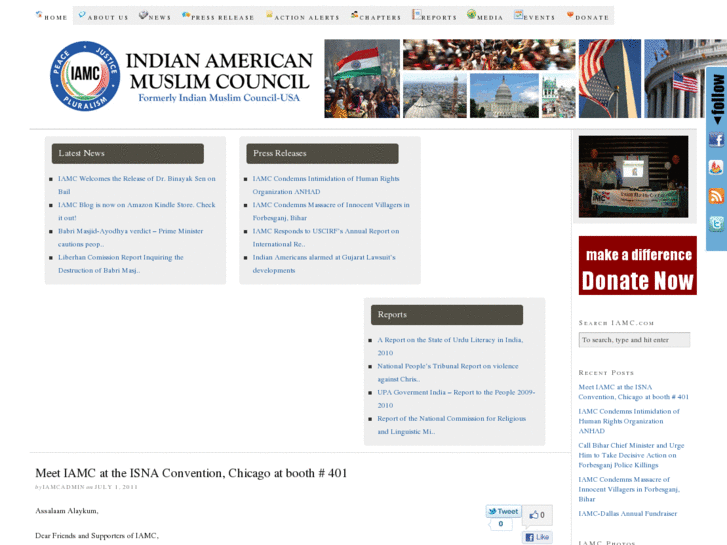Open the event photo thumbnail in sidebar
727x545 pixels.
633,177
